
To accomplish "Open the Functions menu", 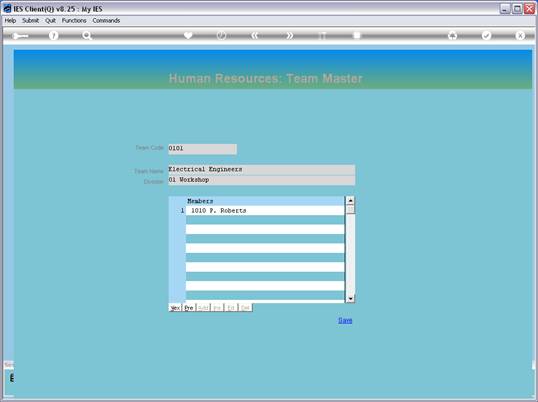I will click(x=74, y=21).
